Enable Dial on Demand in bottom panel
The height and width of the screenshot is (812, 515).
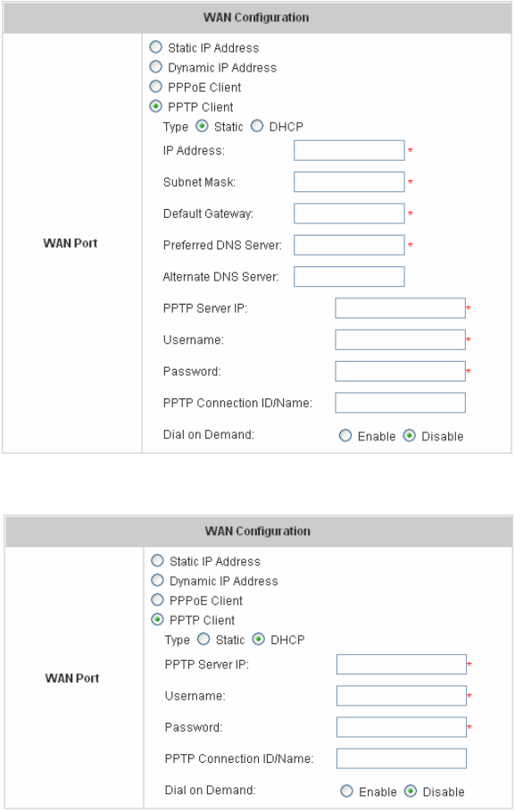pyautogui.click(x=347, y=791)
